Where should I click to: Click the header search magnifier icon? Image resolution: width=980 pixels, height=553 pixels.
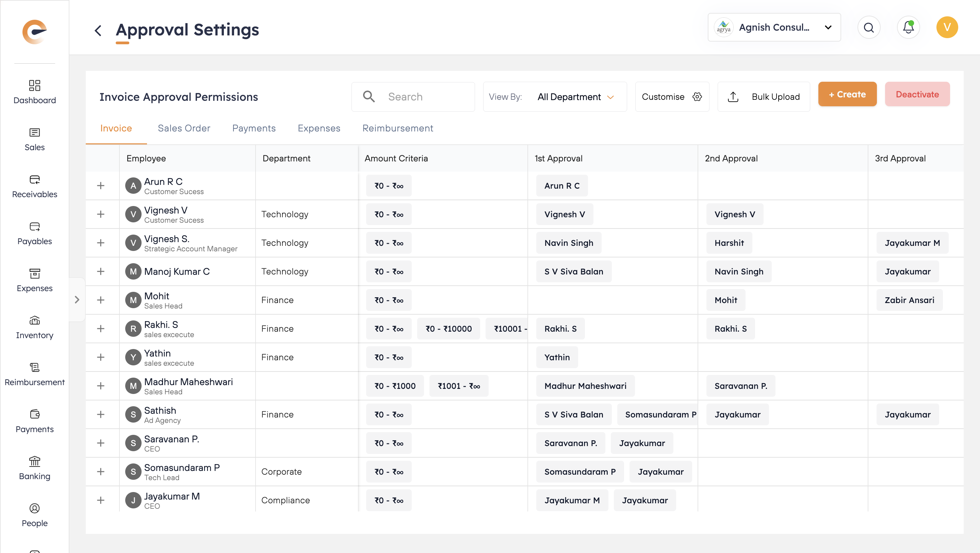[868, 27]
